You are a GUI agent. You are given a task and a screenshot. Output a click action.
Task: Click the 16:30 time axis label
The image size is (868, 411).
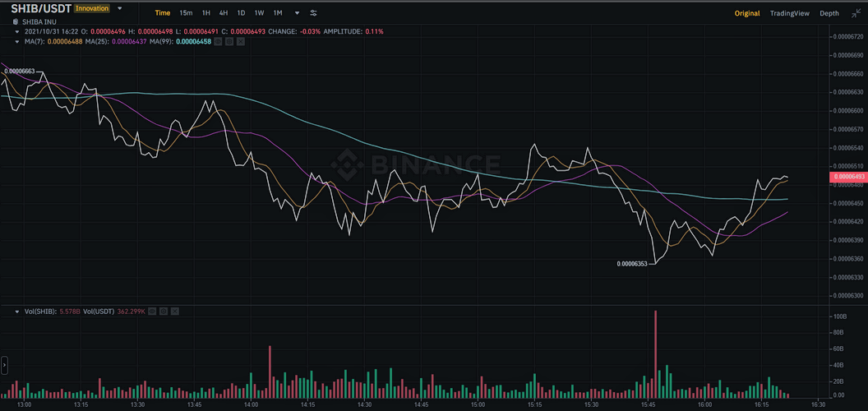(818, 404)
